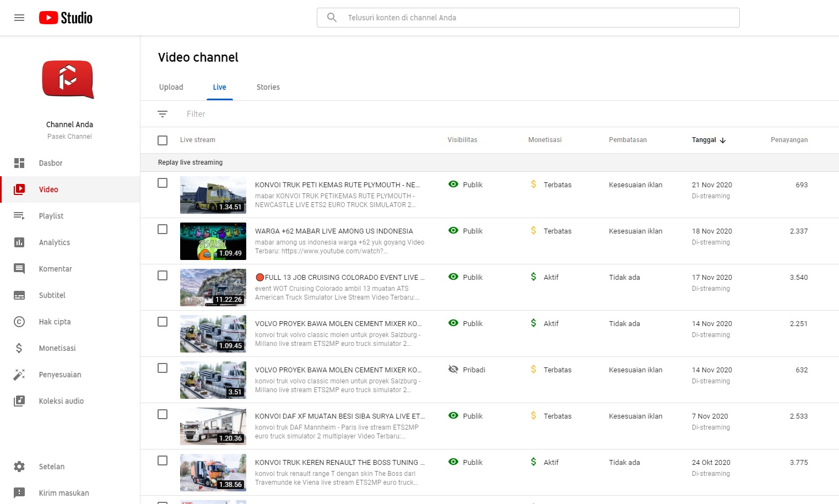Image resolution: width=839 pixels, height=504 pixels.
Task: Open the Dasbor sidebar item
Action: (70, 163)
